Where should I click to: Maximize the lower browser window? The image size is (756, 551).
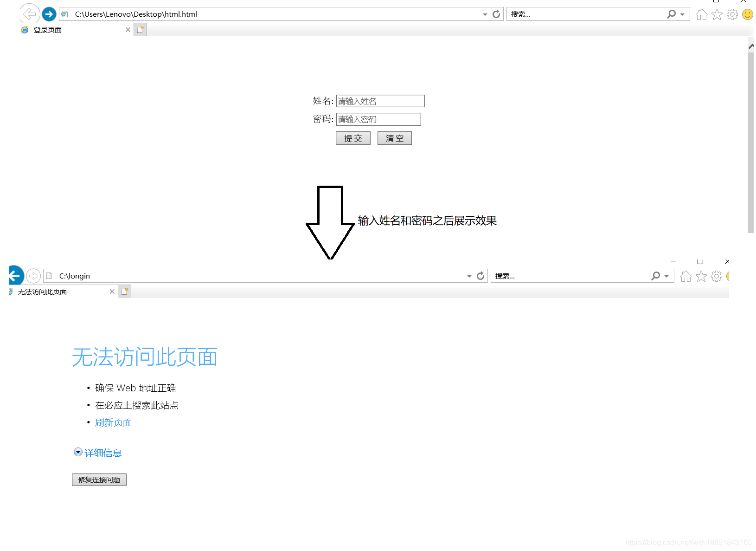pyautogui.click(x=700, y=261)
